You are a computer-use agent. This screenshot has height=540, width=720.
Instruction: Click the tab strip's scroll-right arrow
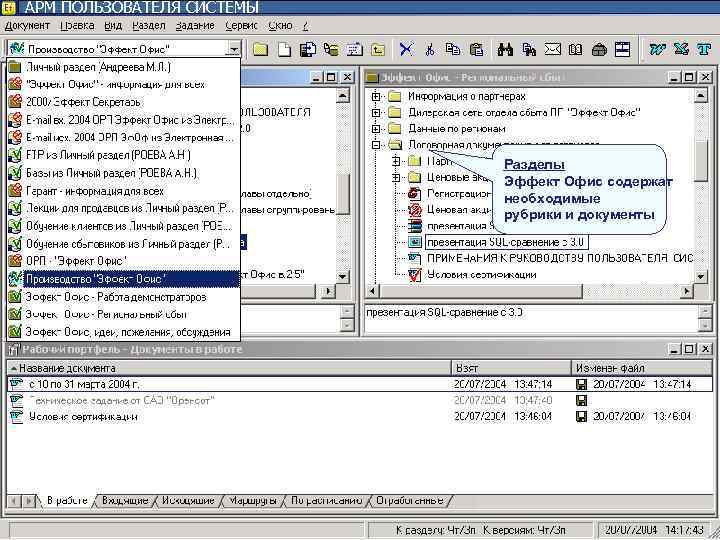point(28,501)
